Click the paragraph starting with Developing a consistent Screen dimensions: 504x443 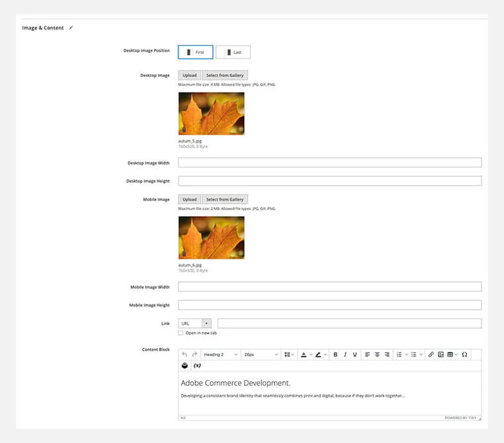click(x=293, y=396)
